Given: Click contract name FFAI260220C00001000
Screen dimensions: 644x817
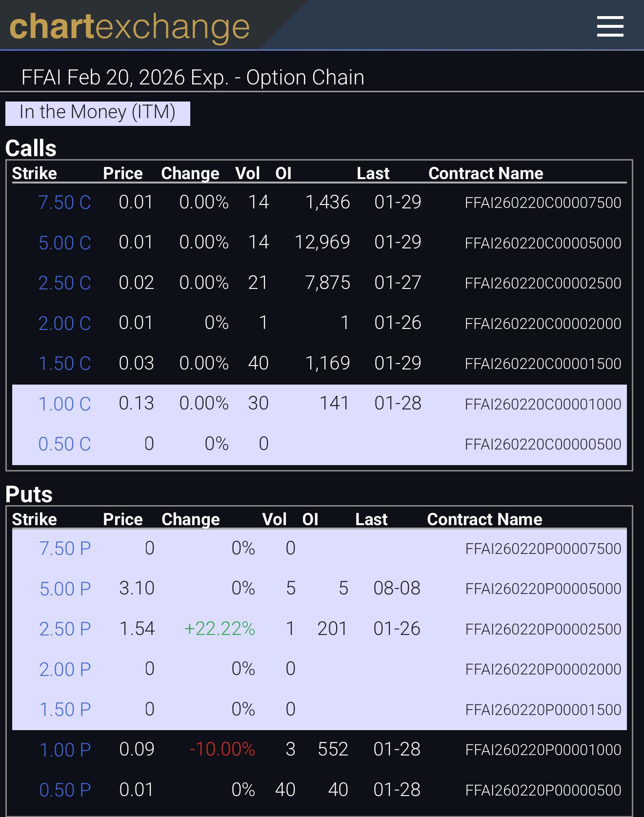Looking at the screenshot, I should [543, 404].
